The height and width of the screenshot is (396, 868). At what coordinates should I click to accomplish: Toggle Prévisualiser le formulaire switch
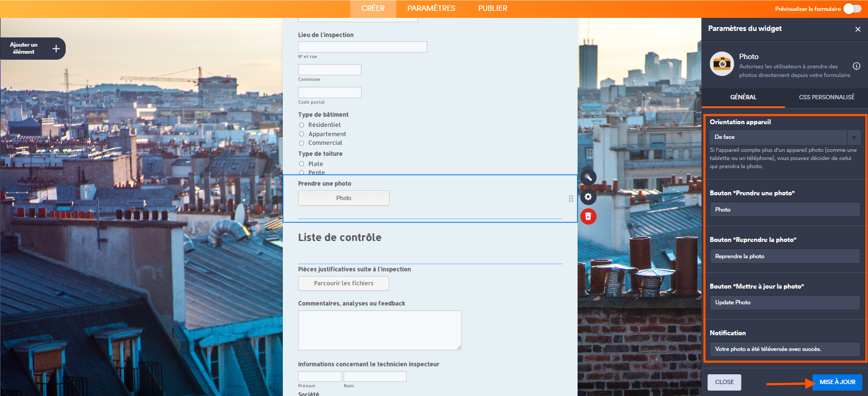click(x=852, y=9)
